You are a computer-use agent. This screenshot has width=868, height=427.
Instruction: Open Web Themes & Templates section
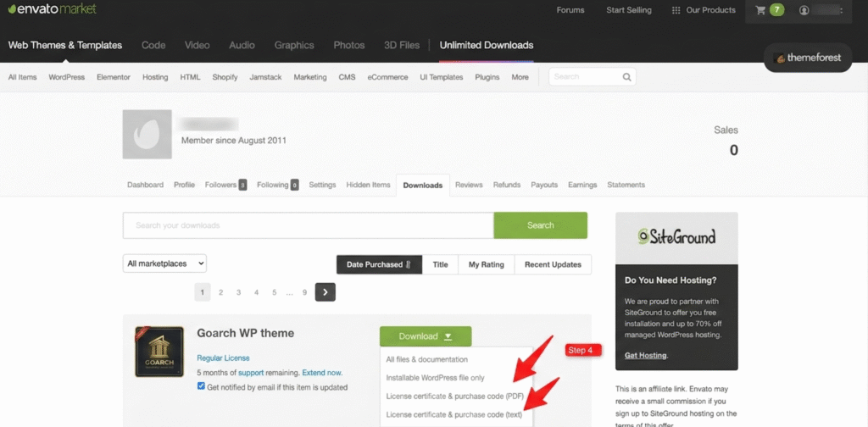coord(65,46)
